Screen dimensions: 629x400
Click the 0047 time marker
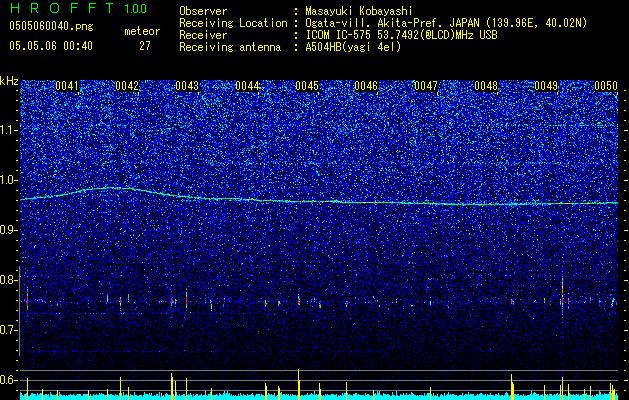point(426,86)
